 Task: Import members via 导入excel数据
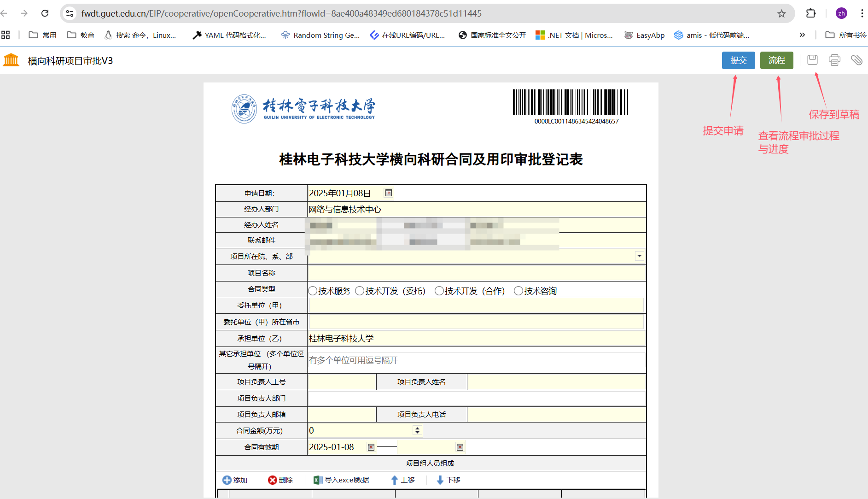coord(341,480)
